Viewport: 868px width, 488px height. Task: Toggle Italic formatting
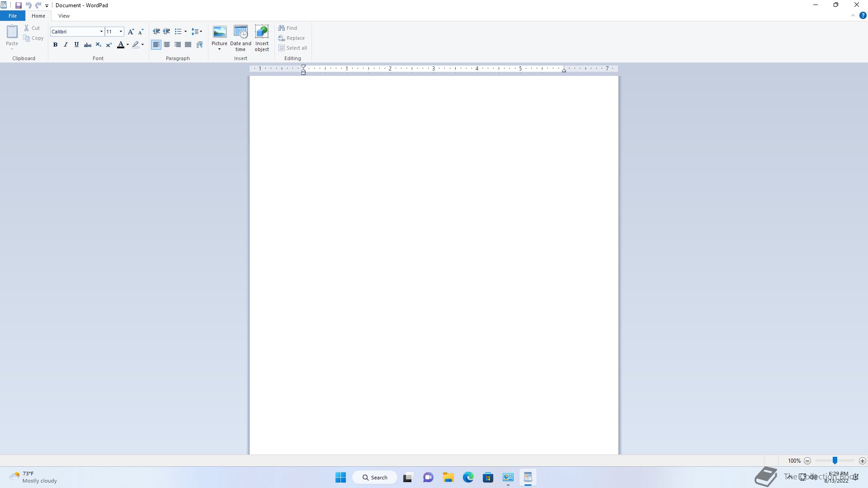[x=66, y=45]
